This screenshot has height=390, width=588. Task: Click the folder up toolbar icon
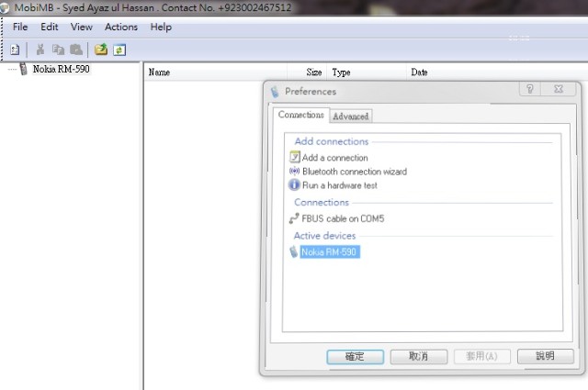[101, 50]
